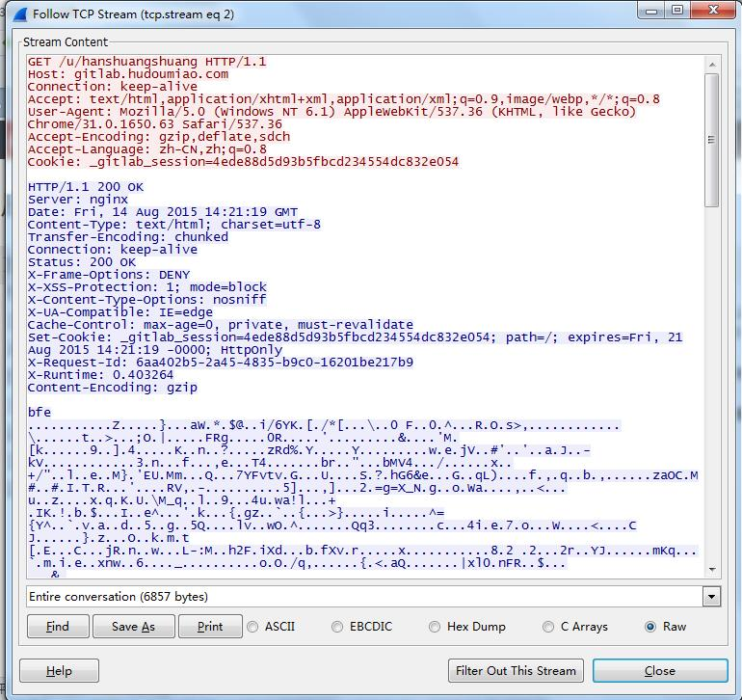The width and height of the screenshot is (742, 700).
Task: Click the X-Frame-Options: DENY line
Action: pos(108,275)
